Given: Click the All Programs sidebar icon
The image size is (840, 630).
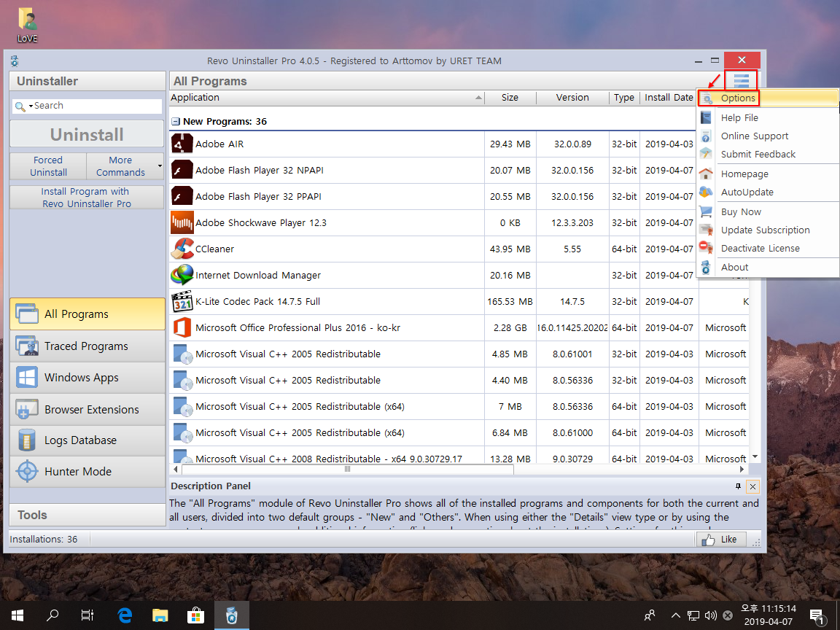Looking at the screenshot, I should pyautogui.click(x=27, y=314).
